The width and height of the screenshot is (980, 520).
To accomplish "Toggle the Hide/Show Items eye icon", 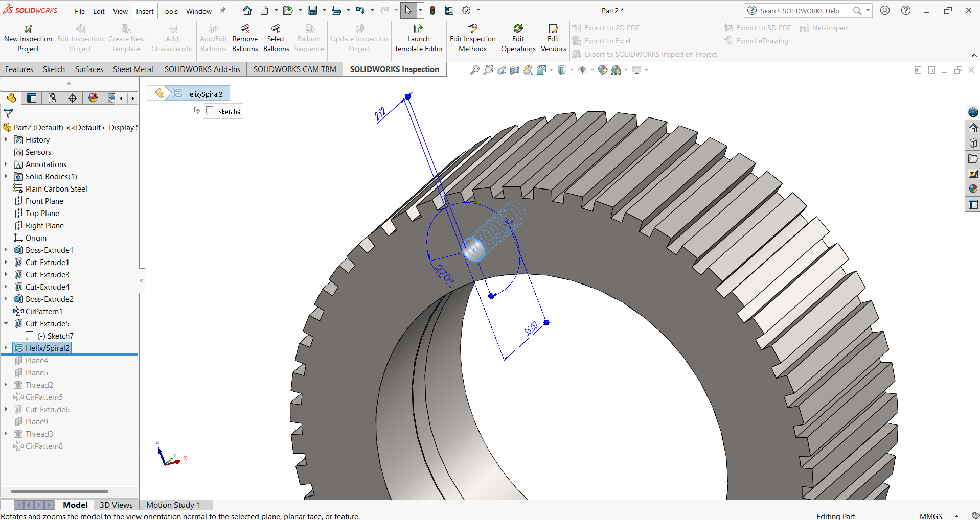I will (x=582, y=70).
